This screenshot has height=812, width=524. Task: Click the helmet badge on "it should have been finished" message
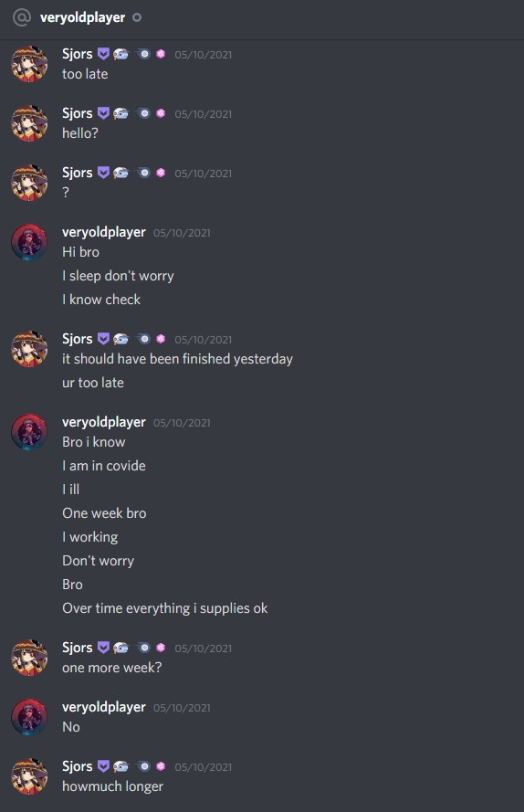click(121, 339)
